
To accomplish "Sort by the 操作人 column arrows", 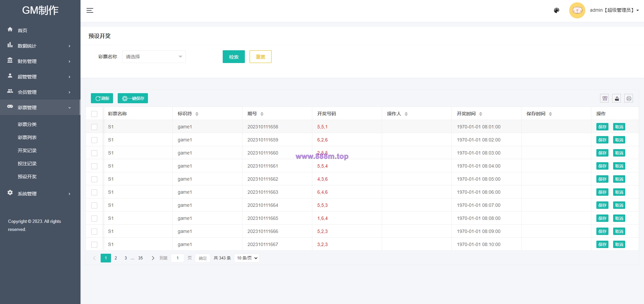I will 406,114.
